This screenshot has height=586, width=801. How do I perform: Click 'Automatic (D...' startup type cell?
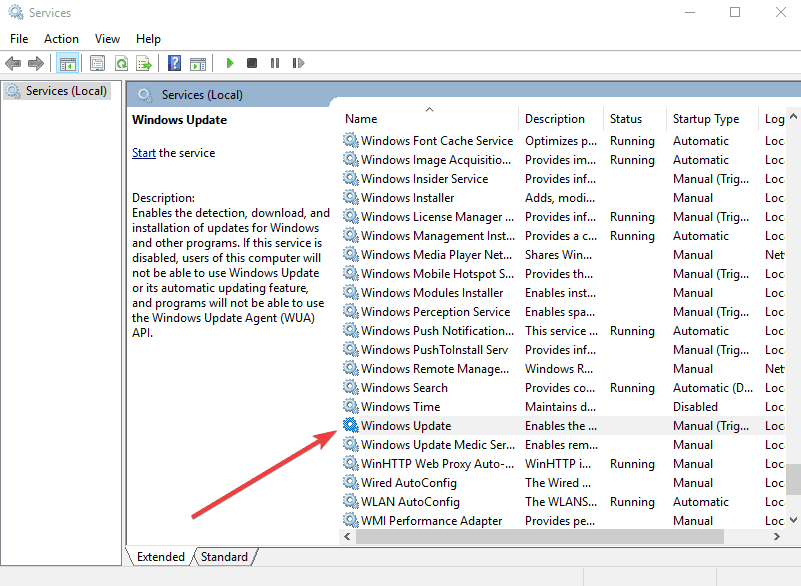(713, 388)
